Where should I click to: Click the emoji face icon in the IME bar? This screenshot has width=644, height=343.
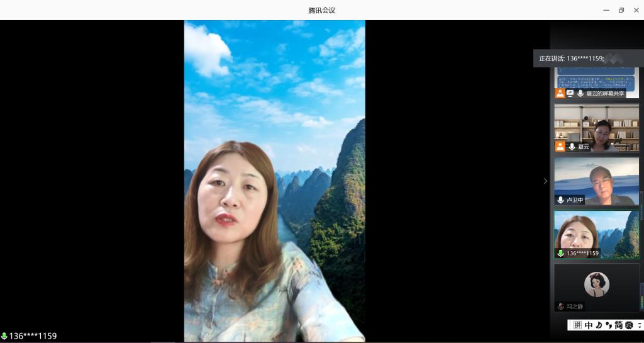[629, 325]
